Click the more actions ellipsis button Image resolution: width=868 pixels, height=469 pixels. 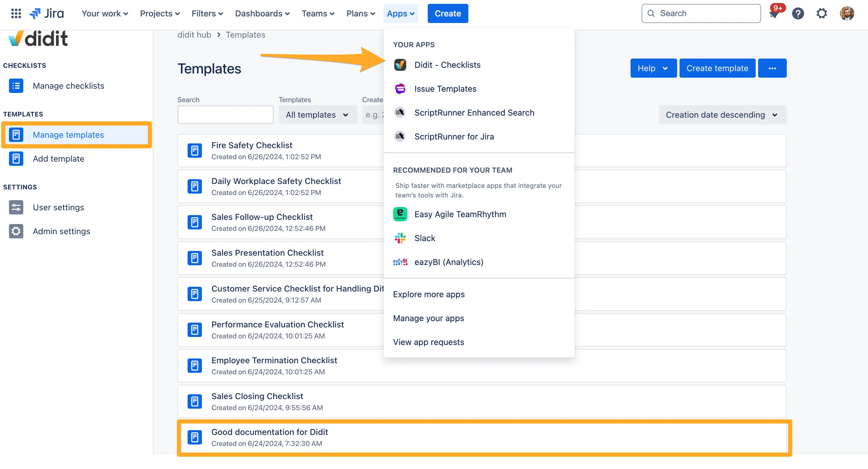(772, 68)
